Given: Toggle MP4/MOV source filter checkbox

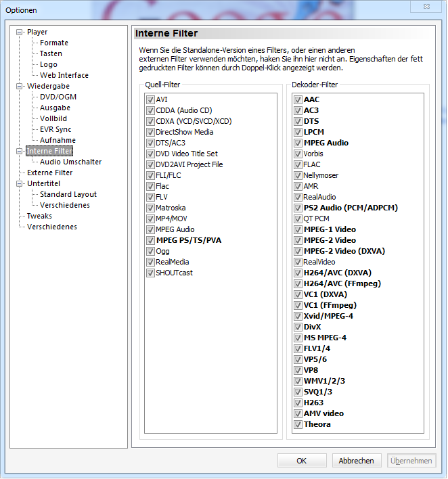Looking at the screenshot, I should coord(150,219).
